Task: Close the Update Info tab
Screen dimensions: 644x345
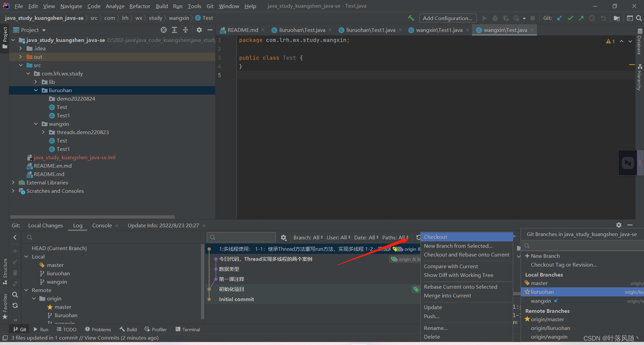Action: [x=204, y=226]
